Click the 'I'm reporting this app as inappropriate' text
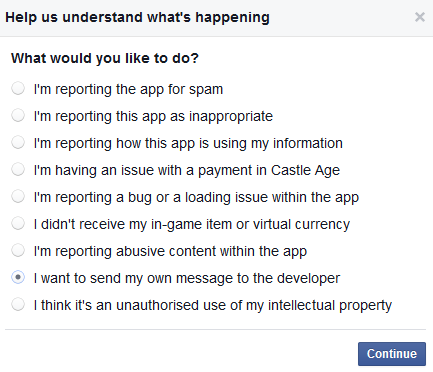The width and height of the screenshot is (433, 372). pyautogui.click(x=153, y=117)
